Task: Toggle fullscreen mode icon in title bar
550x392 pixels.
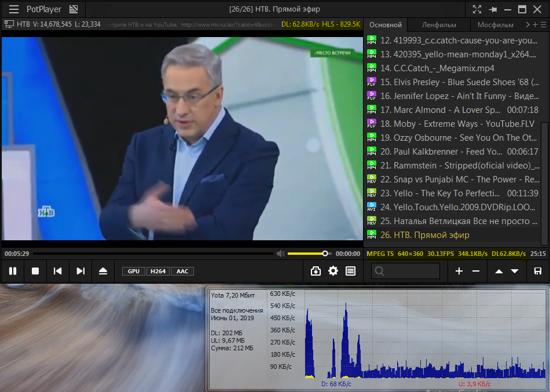Action: 476,9
